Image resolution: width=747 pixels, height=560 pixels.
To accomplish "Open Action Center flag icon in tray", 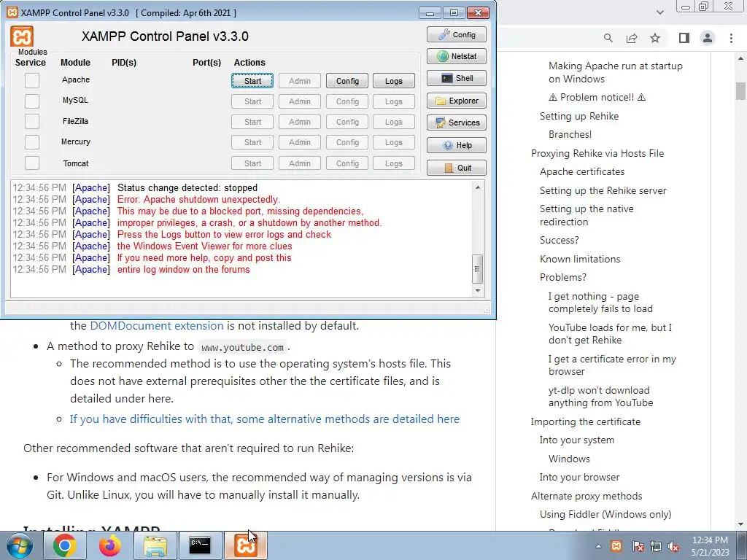I will click(x=638, y=545).
